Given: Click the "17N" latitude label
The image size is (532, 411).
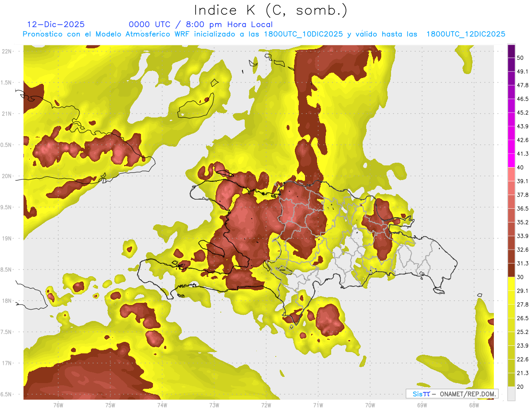Looking at the screenshot, I should click(x=7, y=363).
